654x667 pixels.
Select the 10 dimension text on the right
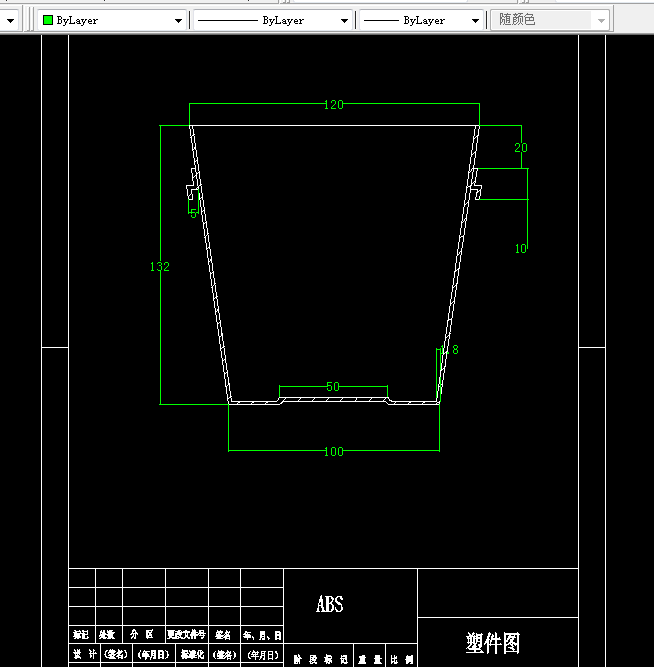(x=521, y=249)
